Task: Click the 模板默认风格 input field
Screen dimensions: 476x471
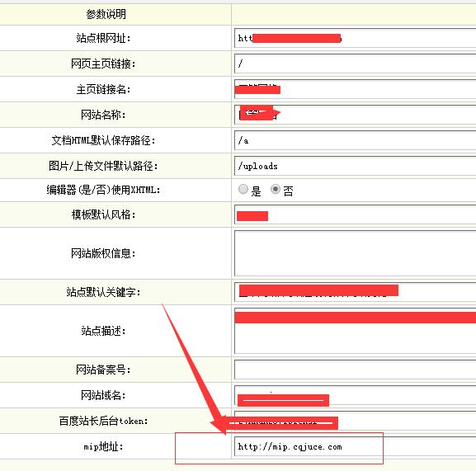Action: point(356,214)
